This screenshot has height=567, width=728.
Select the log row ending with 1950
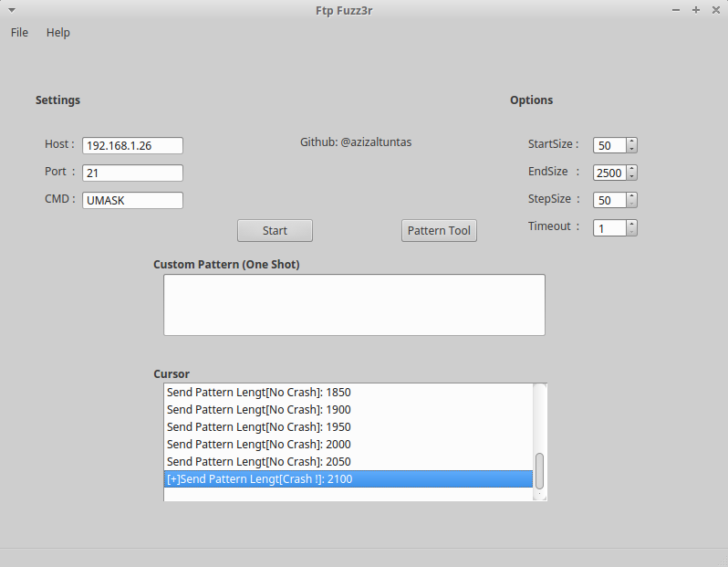coord(348,427)
